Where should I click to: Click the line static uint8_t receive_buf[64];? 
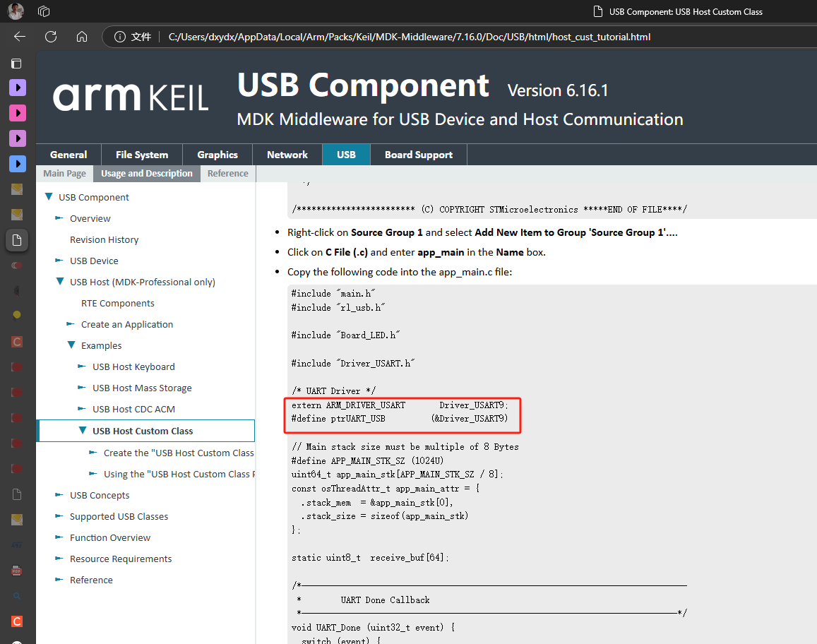click(x=370, y=558)
